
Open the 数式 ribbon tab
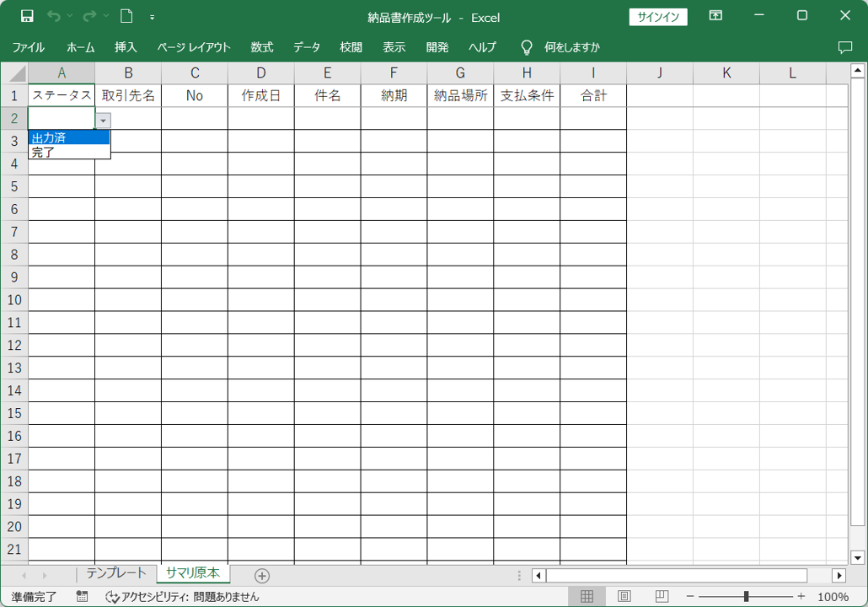(261, 47)
